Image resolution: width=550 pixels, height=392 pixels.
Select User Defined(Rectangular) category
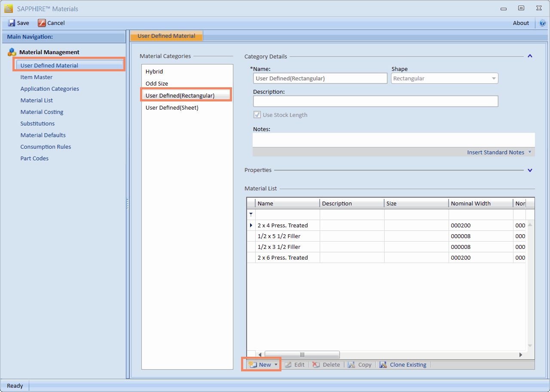pos(187,95)
